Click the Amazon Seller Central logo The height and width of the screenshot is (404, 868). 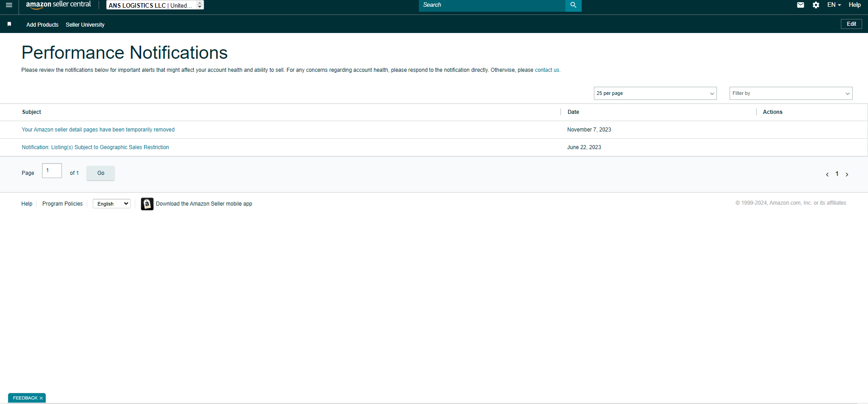coord(58,5)
